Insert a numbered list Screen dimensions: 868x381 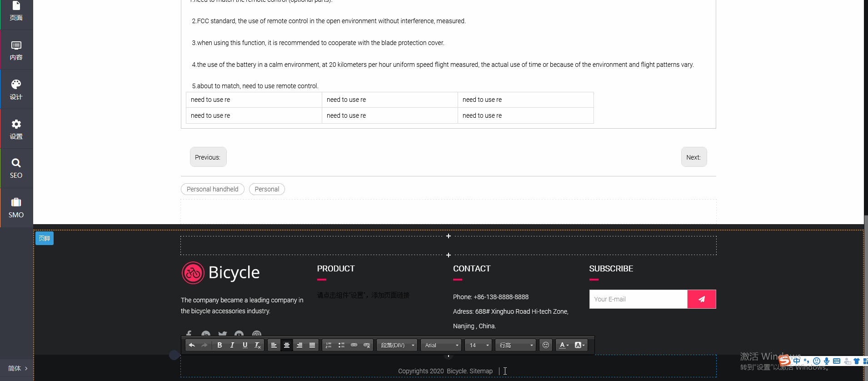point(329,346)
